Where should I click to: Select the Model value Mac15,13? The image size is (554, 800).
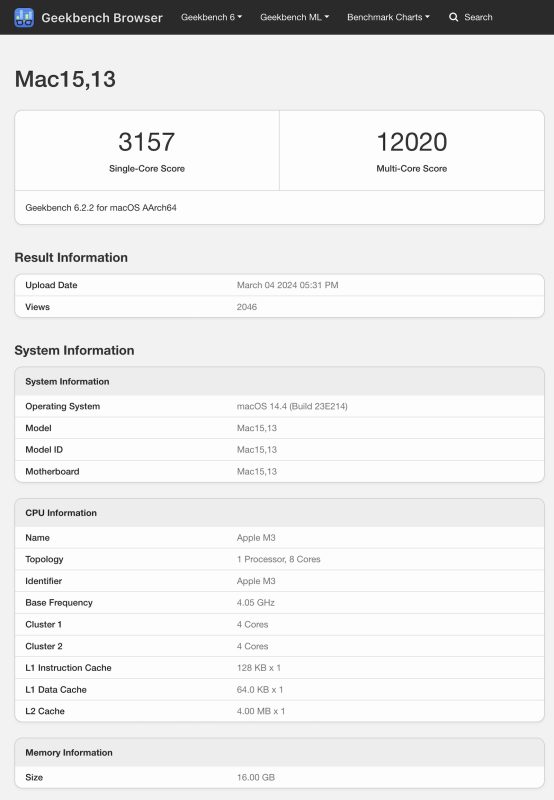tap(257, 428)
